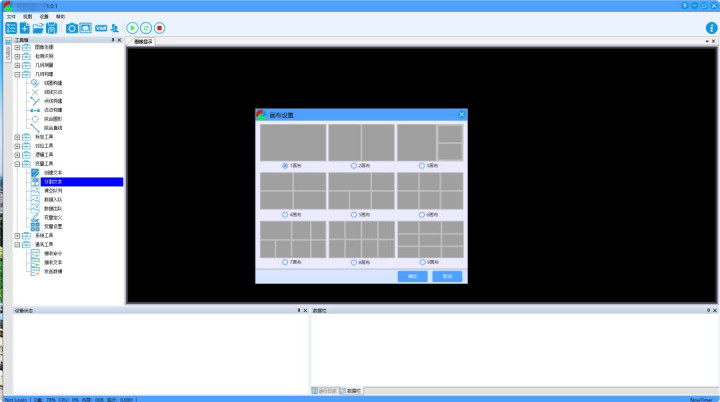
Task: Expand the third toolbox tree folder
Action: 17,65
